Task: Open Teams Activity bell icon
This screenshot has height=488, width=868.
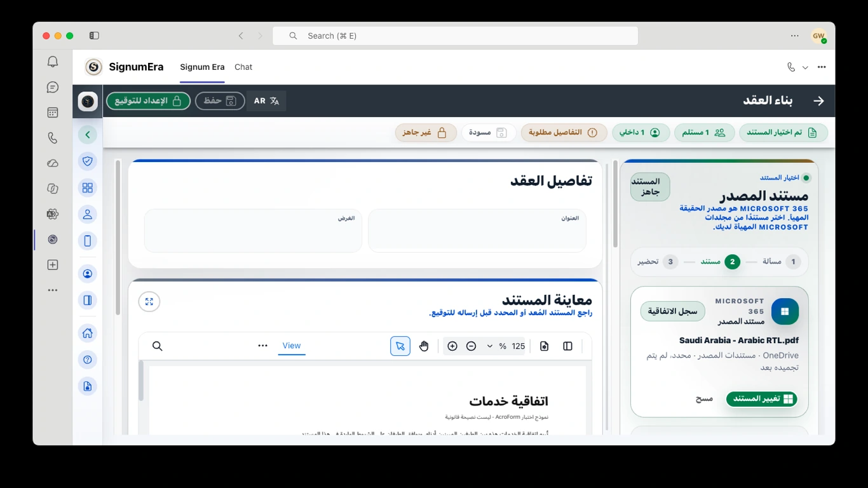Action: [53, 62]
